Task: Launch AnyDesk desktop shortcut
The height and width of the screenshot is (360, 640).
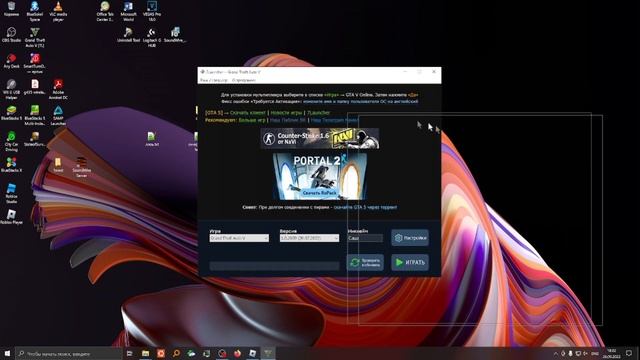Action: (x=11, y=61)
